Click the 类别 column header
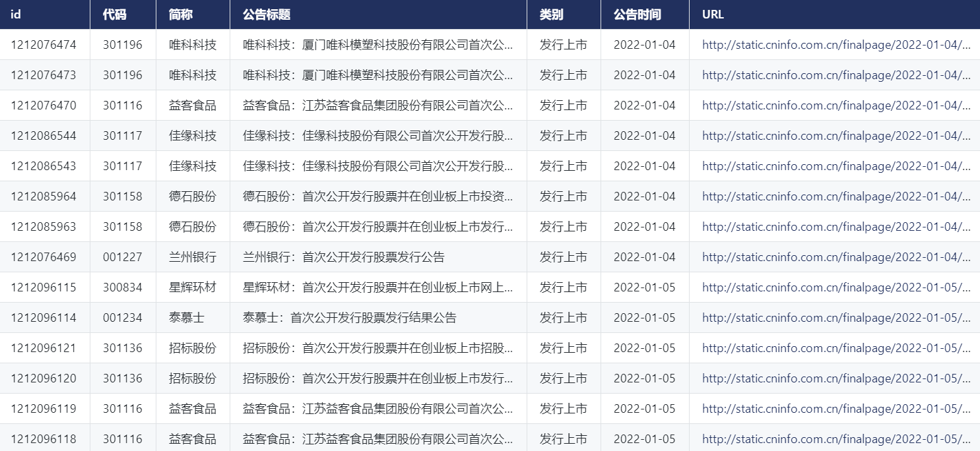The width and height of the screenshot is (980, 451). click(x=564, y=15)
